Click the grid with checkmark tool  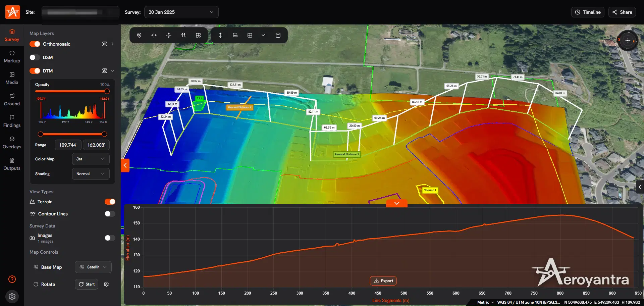pos(198,35)
